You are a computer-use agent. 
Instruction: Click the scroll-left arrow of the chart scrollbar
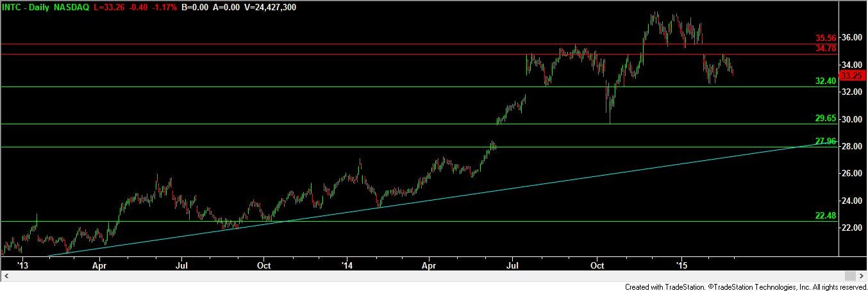coord(5,276)
